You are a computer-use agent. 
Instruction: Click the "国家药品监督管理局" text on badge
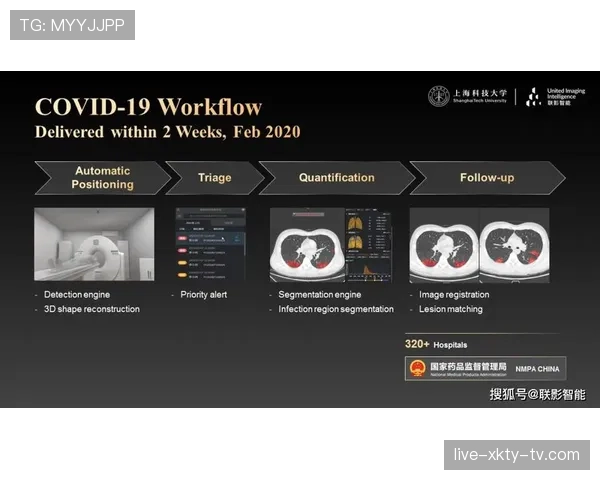468,366
